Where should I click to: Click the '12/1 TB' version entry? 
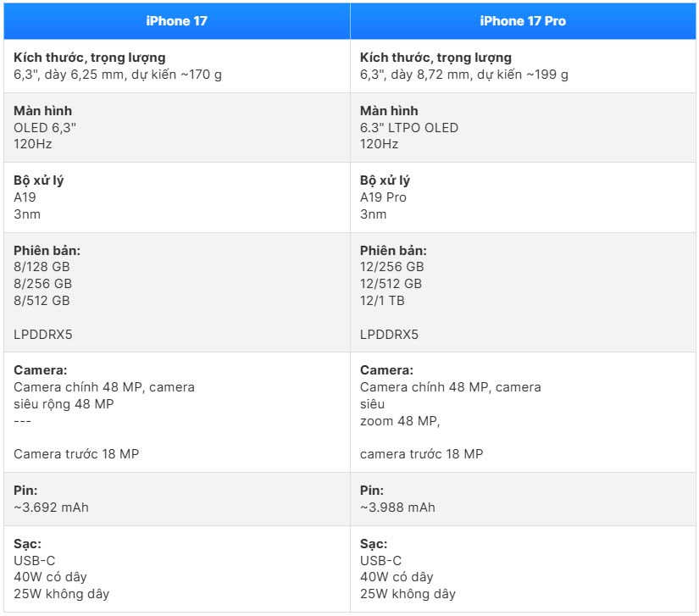[382, 301]
